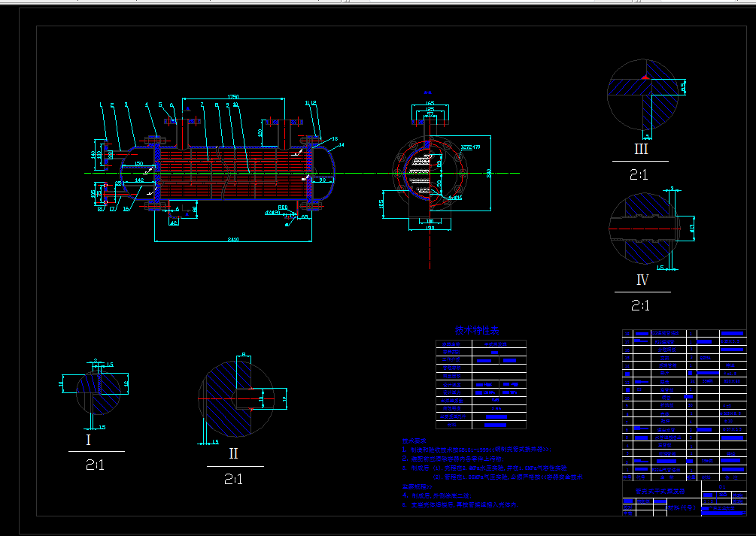Click the "340" vertical dimension in section view

click(488, 173)
